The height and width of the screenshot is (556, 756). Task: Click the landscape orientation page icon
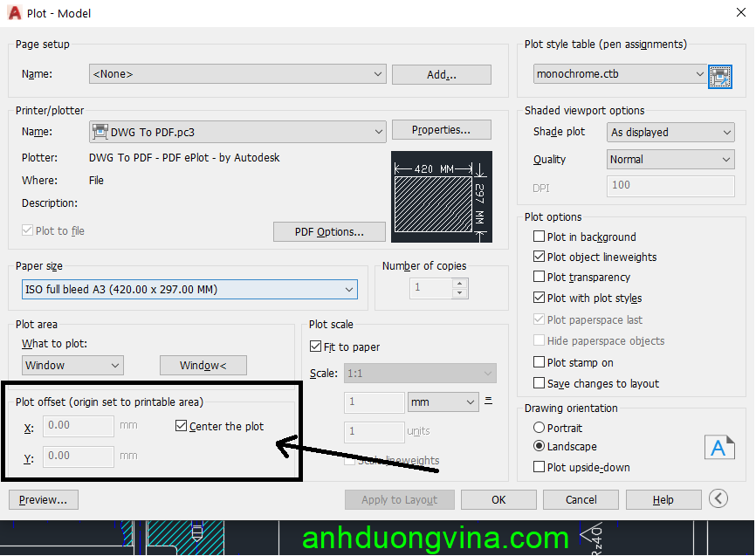click(718, 447)
